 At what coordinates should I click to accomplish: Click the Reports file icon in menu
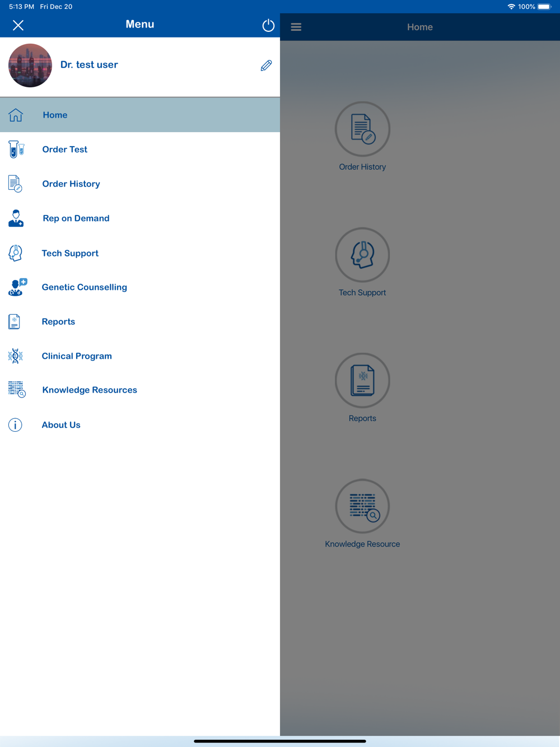[x=15, y=321]
